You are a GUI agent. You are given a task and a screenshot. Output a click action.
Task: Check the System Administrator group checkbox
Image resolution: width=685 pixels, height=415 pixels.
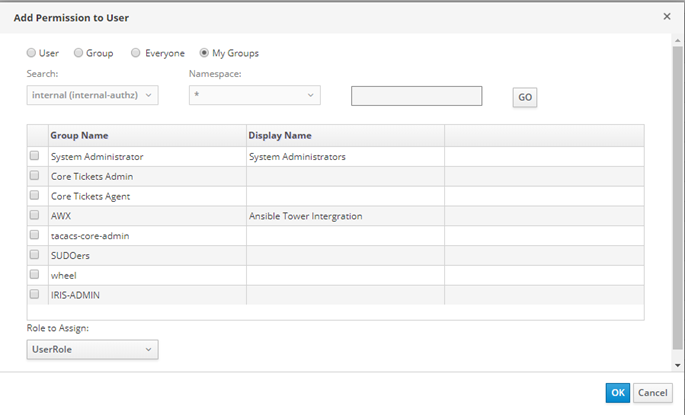35,156
